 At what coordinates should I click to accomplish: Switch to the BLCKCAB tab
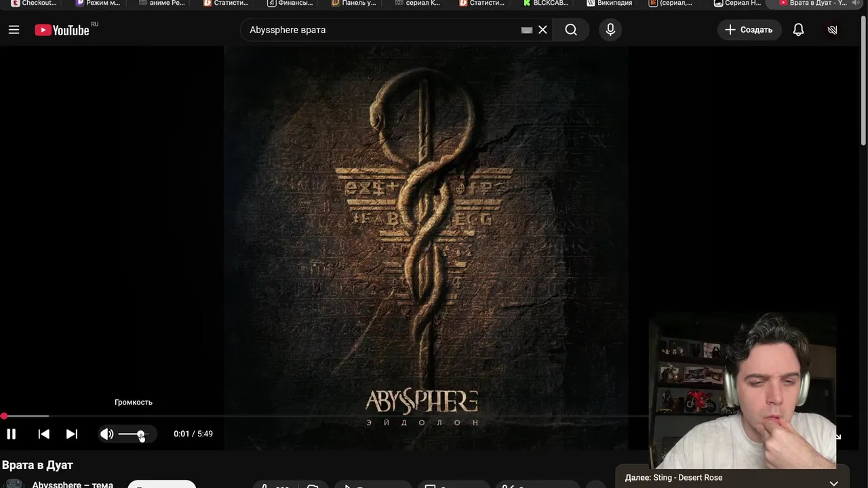[x=546, y=3]
